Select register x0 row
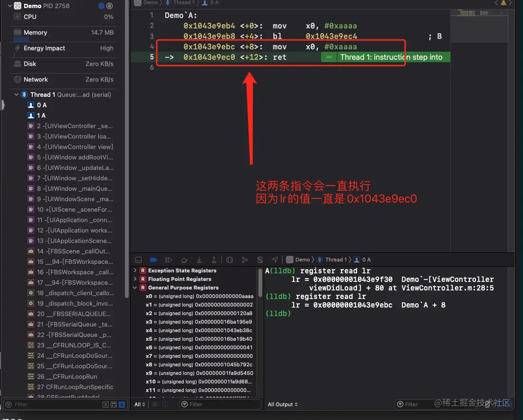The image size is (523, 420). [199, 296]
